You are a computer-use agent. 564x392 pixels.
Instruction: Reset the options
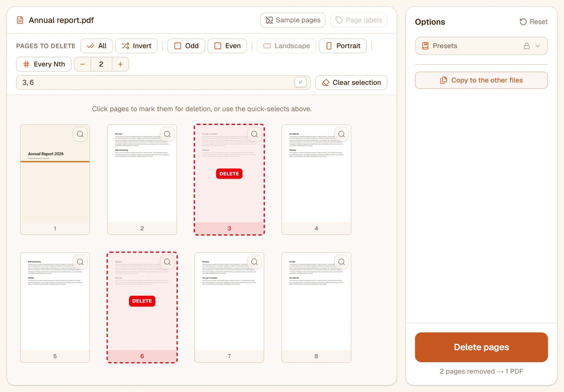coord(534,22)
